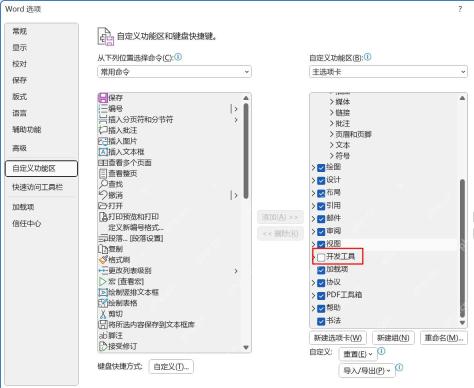This screenshot has width=474, height=388.
Task: Check the 开发工具 checkbox
Action: point(321,257)
